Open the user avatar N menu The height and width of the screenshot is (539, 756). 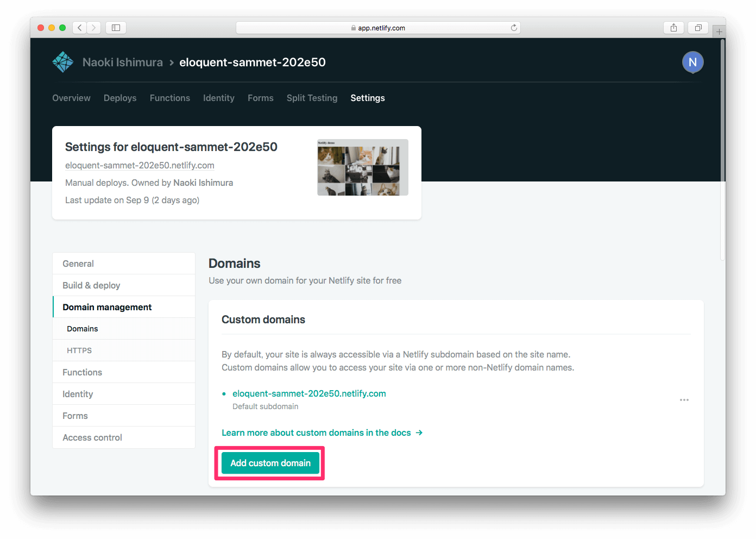pos(692,62)
